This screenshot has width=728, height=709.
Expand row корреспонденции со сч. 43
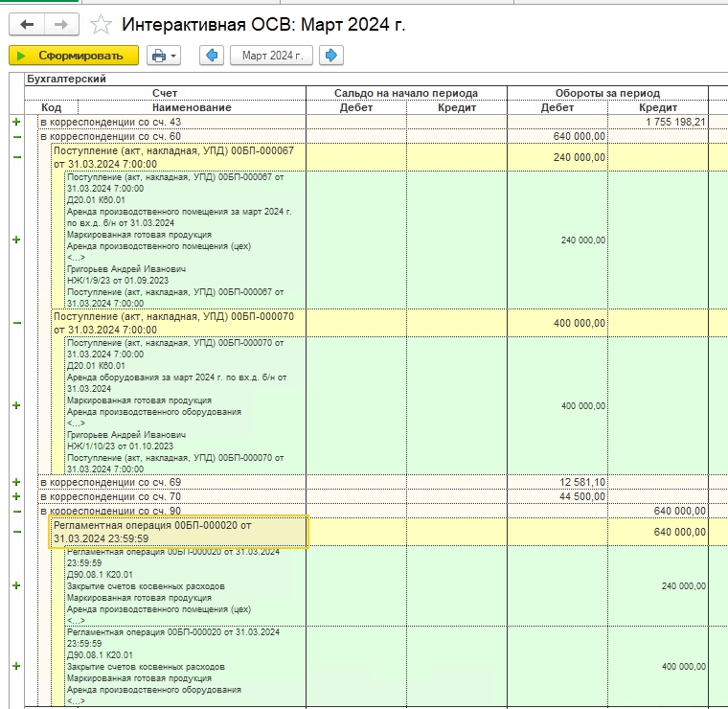[15, 122]
